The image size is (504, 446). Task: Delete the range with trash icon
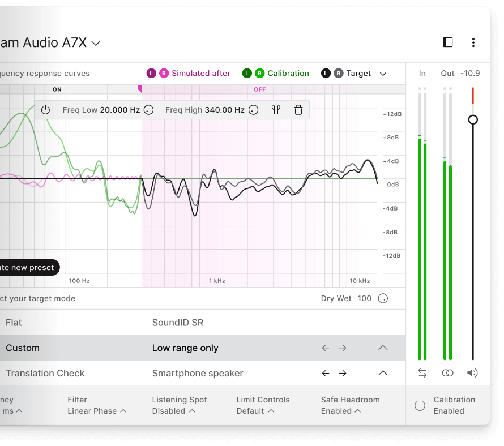(298, 110)
